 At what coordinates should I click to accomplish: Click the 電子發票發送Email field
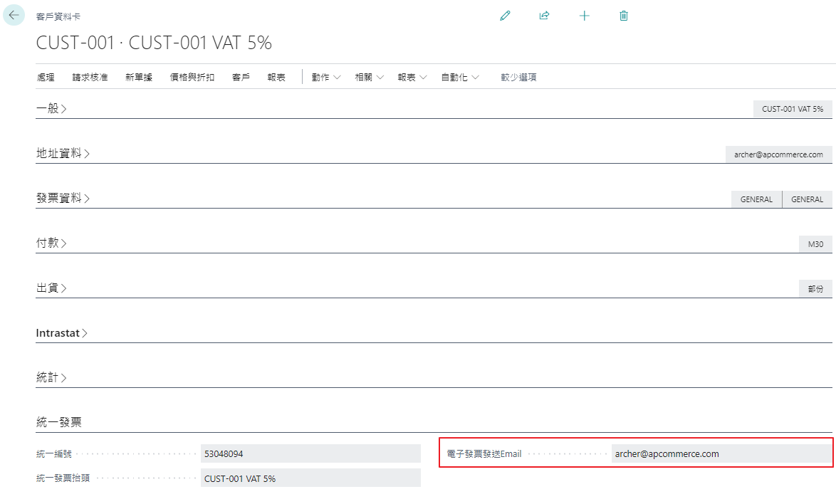click(x=721, y=454)
